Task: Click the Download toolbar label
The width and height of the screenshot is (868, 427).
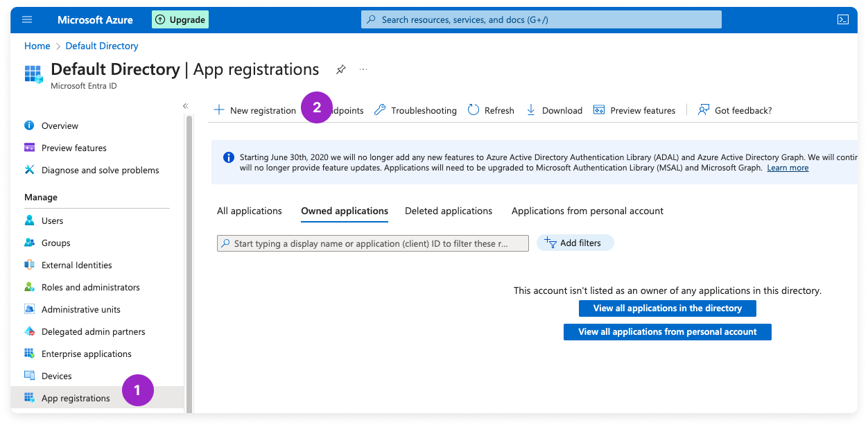Action: (562, 110)
